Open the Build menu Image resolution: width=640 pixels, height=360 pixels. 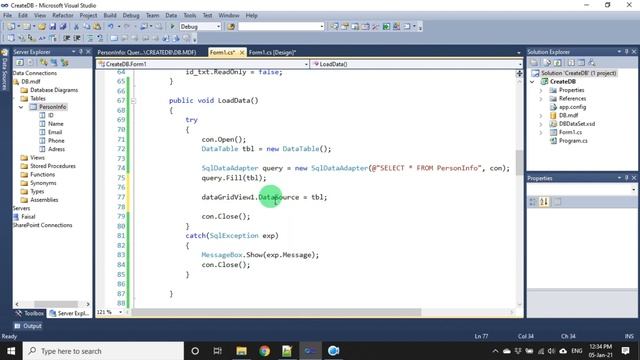(110, 16)
